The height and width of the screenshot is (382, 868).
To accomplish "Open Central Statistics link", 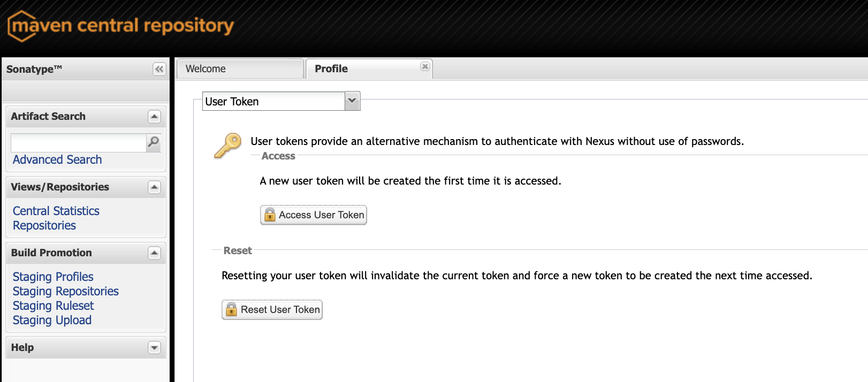I will click(x=56, y=211).
